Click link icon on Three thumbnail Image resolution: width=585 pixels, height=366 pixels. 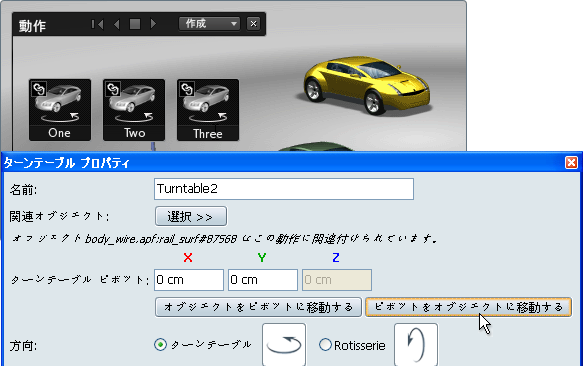(187, 89)
